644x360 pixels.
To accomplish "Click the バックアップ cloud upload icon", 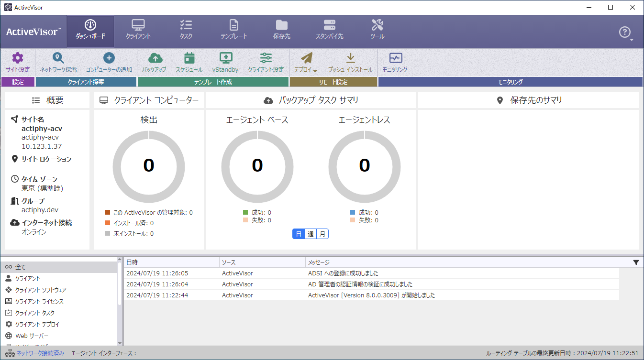I will 155,58.
